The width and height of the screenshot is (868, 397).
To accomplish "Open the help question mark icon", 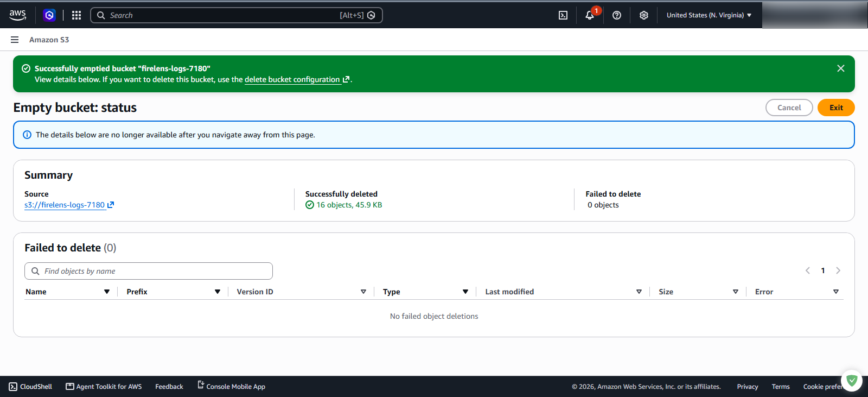I will (617, 15).
